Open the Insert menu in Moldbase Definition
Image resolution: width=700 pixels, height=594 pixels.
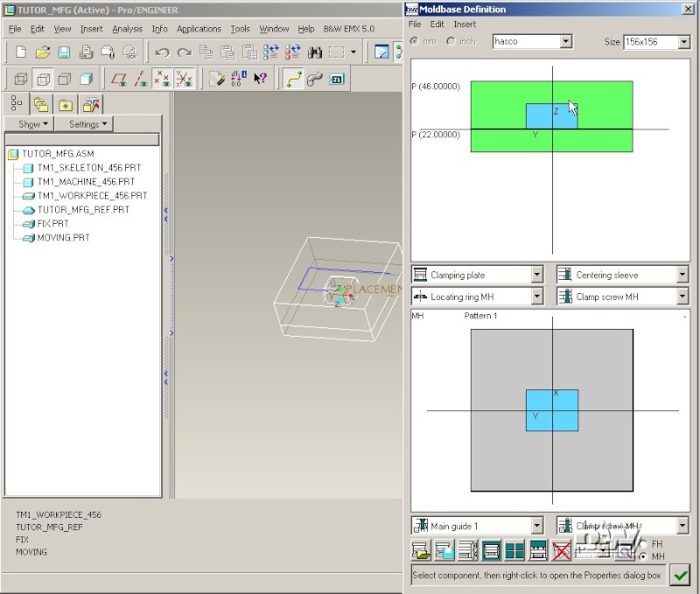coord(465,24)
